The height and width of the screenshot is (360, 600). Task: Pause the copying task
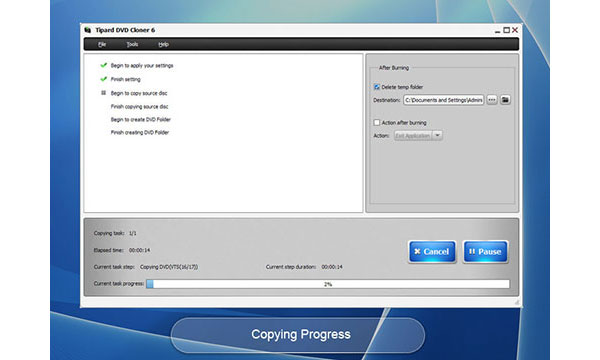click(x=485, y=251)
